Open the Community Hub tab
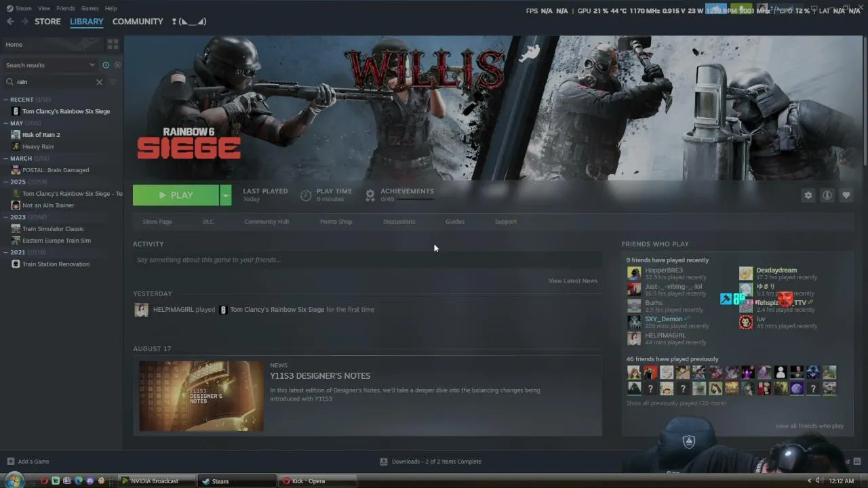This screenshot has height=488, width=868. 267,222
